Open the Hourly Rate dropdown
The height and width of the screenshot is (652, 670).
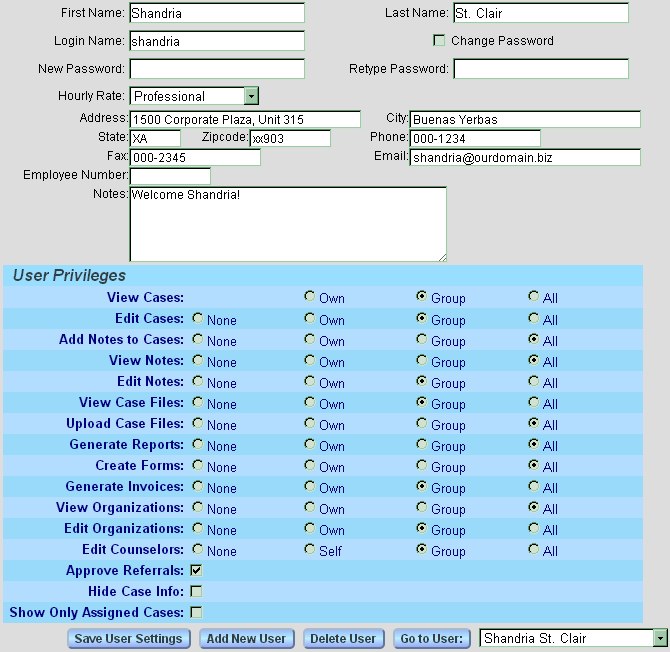pyautogui.click(x=251, y=96)
